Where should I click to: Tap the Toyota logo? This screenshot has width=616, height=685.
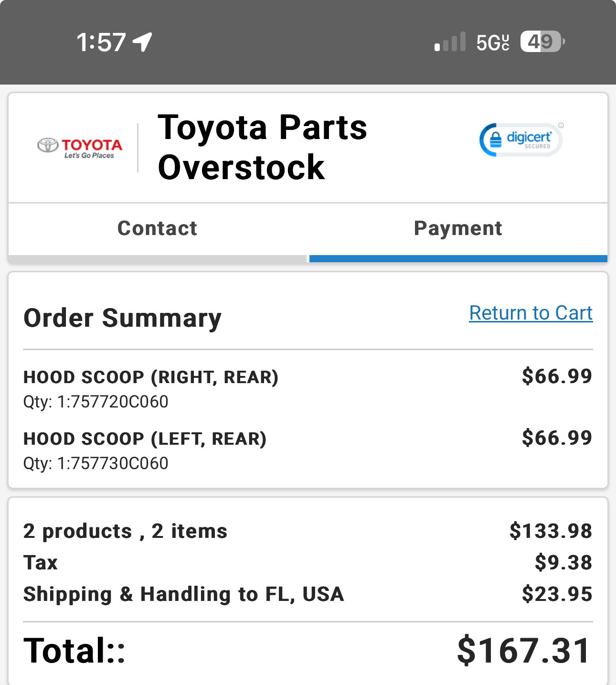[x=80, y=148]
